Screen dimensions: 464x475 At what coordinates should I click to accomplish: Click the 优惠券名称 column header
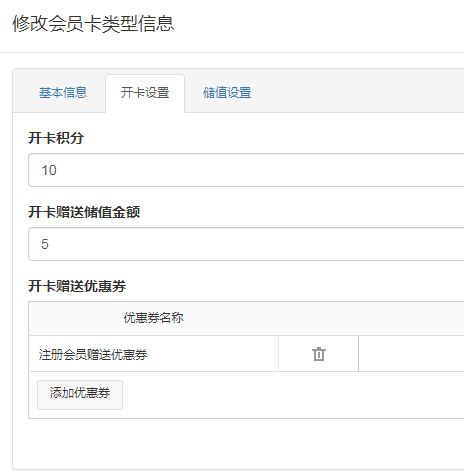pyautogui.click(x=154, y=318)
